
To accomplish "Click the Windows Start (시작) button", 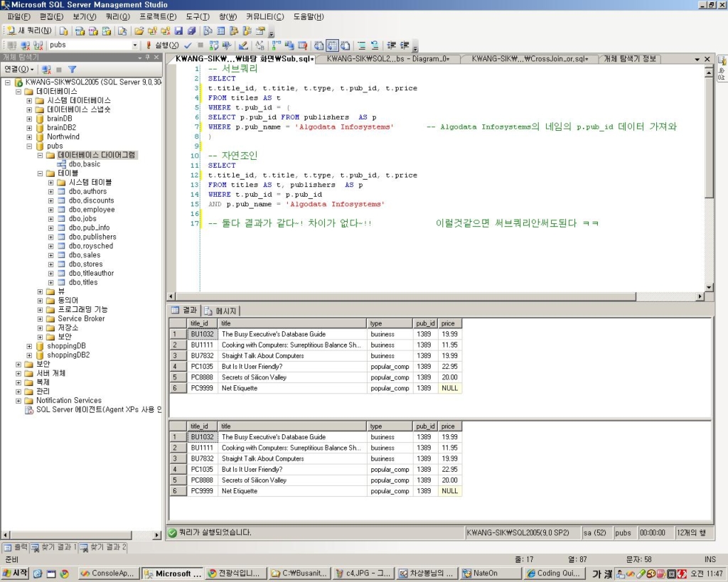I will [16, 573].
